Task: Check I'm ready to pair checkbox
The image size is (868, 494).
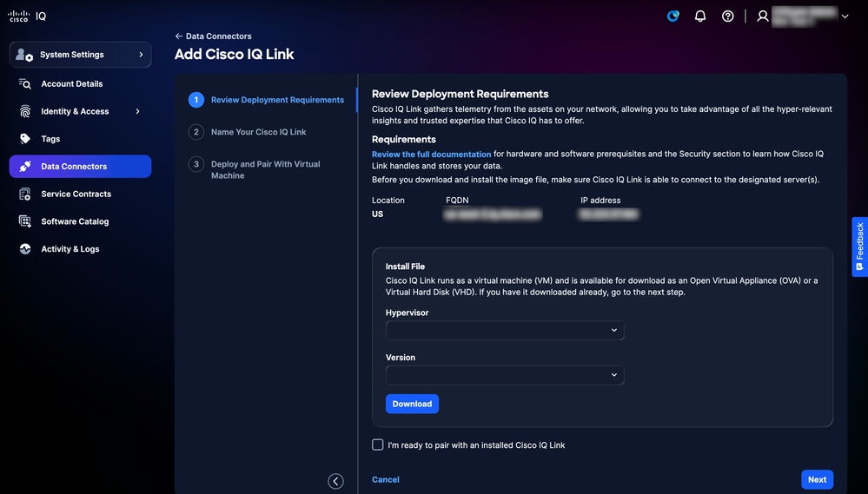Action: pos(378,445)
